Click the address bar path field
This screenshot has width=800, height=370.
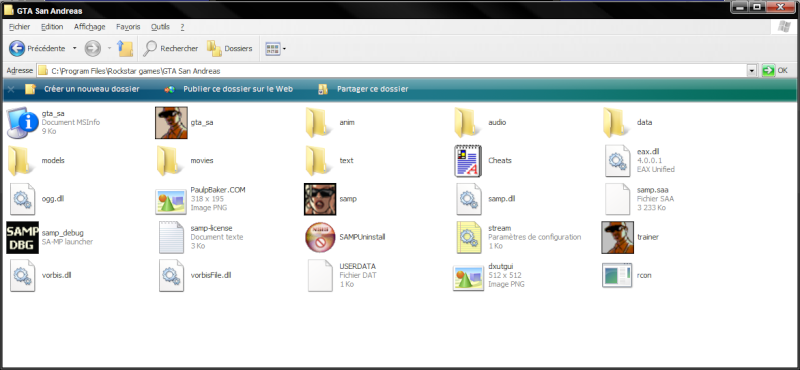(x=392, y=71)
